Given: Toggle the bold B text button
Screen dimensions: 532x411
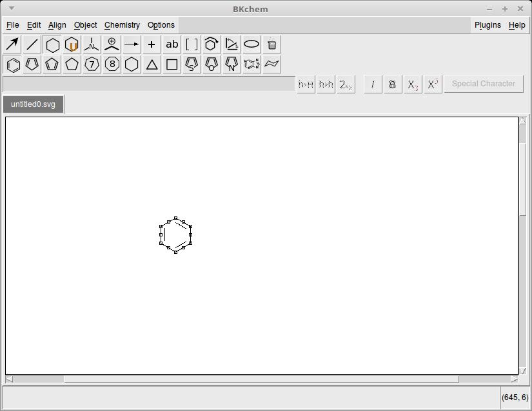Looking at the screenshot, I should [393, 84].
